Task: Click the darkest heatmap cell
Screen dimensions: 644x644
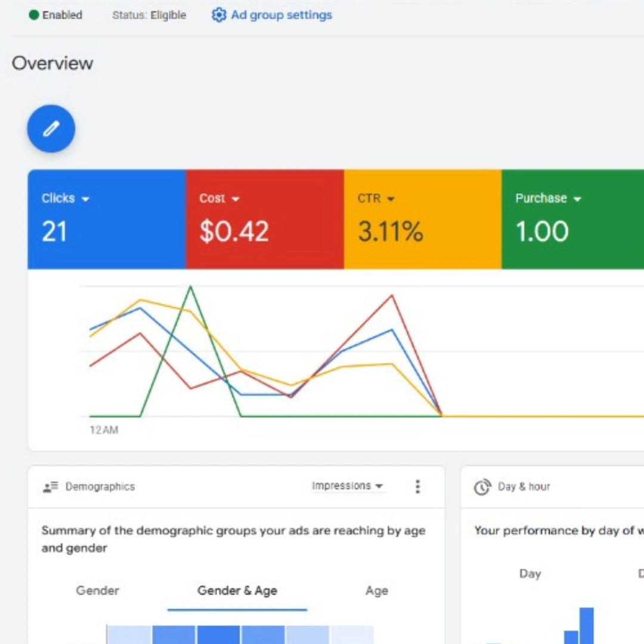Action: click(x=218, y=635)
